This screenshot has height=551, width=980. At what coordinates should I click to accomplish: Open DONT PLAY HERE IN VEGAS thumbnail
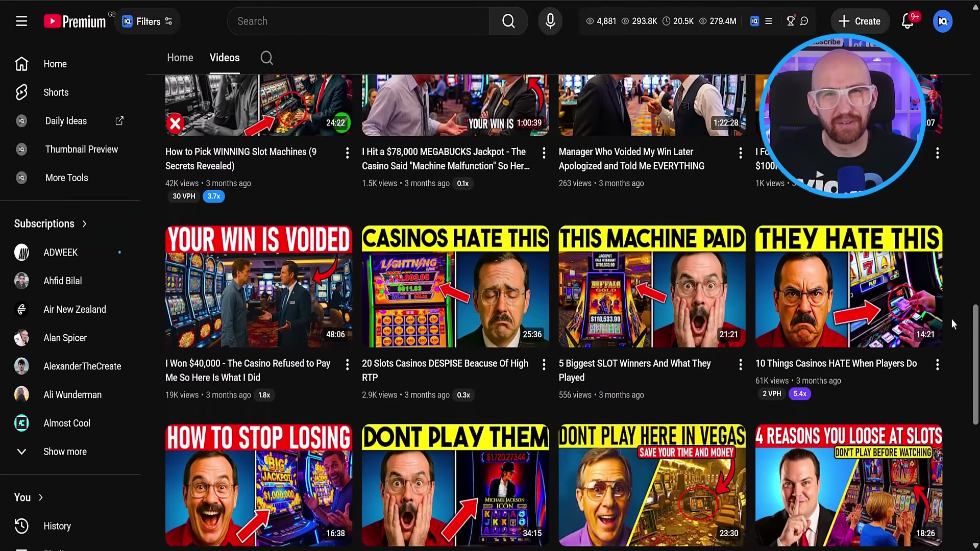(652, 485)
